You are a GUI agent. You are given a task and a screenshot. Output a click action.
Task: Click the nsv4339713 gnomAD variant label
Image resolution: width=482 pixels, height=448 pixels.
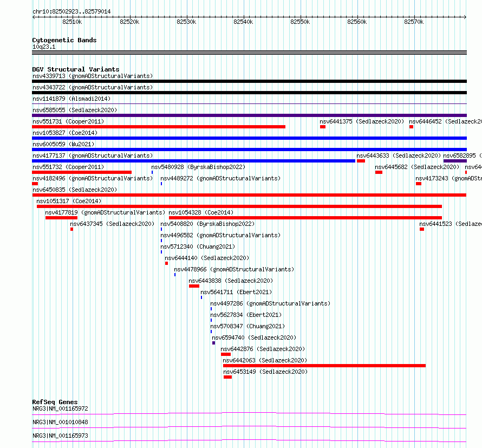tap(93, 76)
